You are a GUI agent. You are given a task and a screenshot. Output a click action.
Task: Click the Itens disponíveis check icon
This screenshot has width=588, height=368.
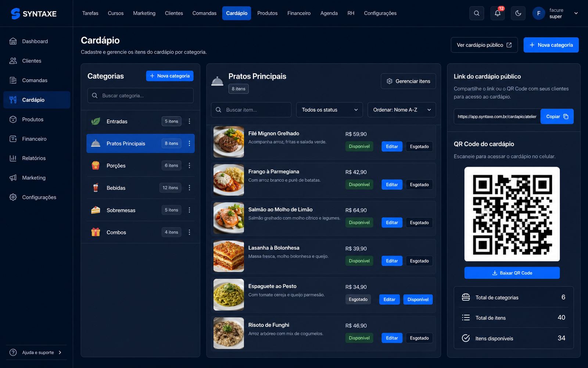tap(466, 338)
